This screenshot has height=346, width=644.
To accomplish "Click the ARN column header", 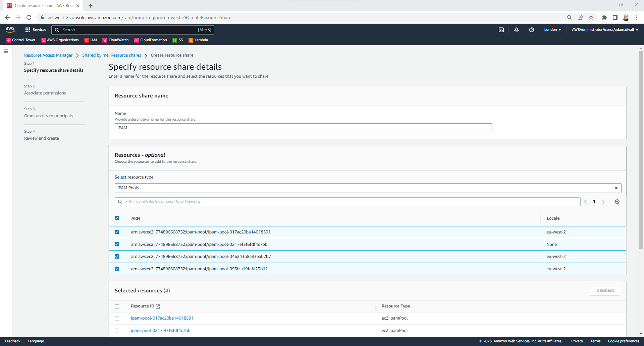I will tap(136, 218).
